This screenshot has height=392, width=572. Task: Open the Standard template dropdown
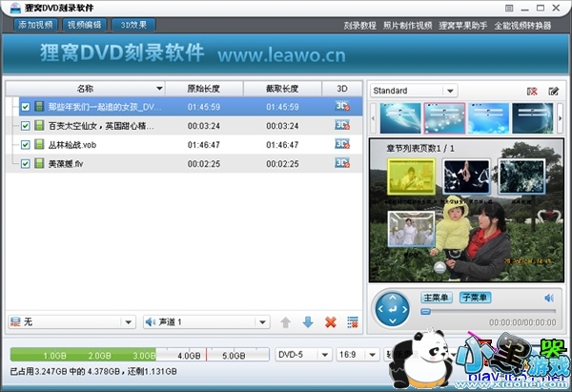tap(414, 91)
